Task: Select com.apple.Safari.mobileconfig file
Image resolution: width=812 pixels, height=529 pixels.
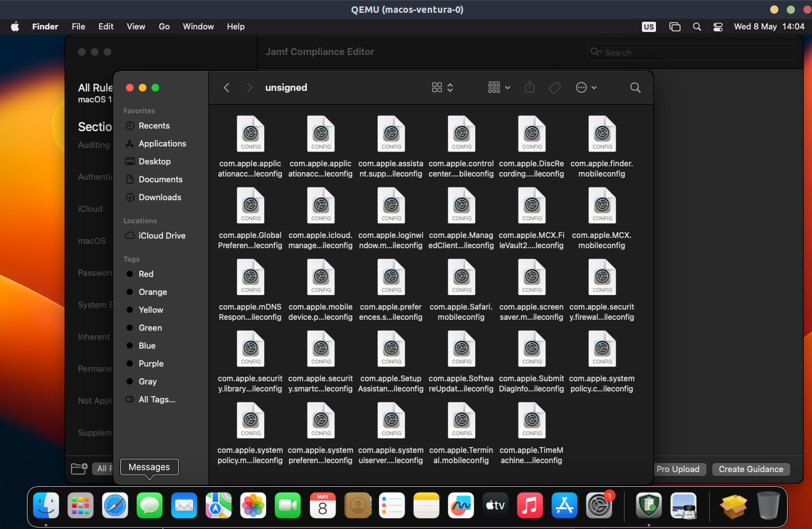Action: (461, 278)
